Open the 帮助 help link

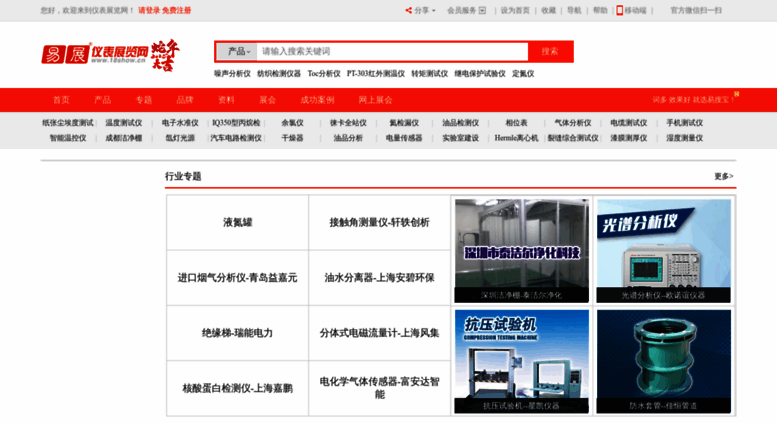(x=600, y=10)
